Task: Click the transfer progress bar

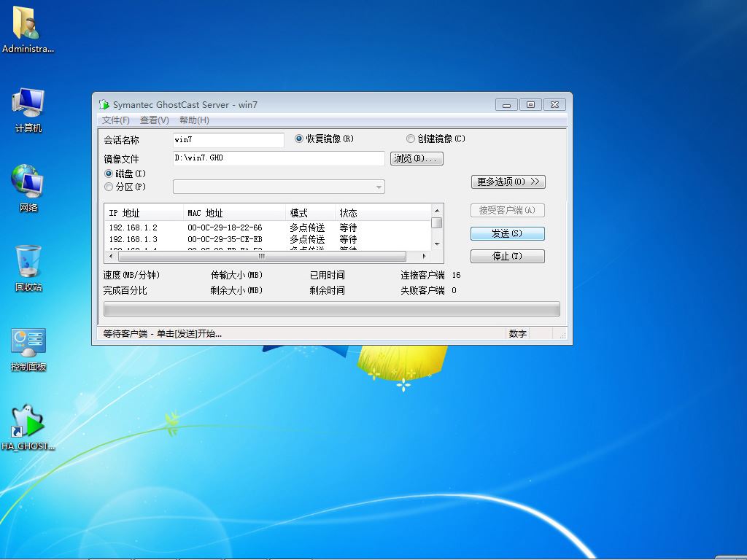Action: click(332, 309)
